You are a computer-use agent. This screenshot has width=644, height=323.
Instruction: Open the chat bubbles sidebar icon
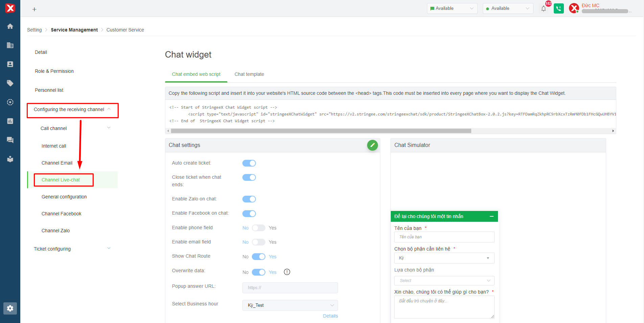[10, 140]
